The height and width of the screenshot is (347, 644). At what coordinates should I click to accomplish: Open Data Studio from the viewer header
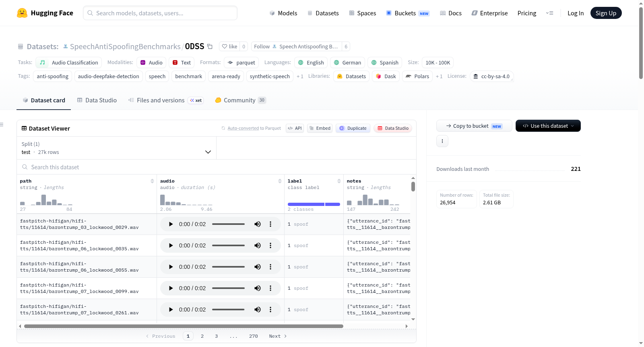393,128
